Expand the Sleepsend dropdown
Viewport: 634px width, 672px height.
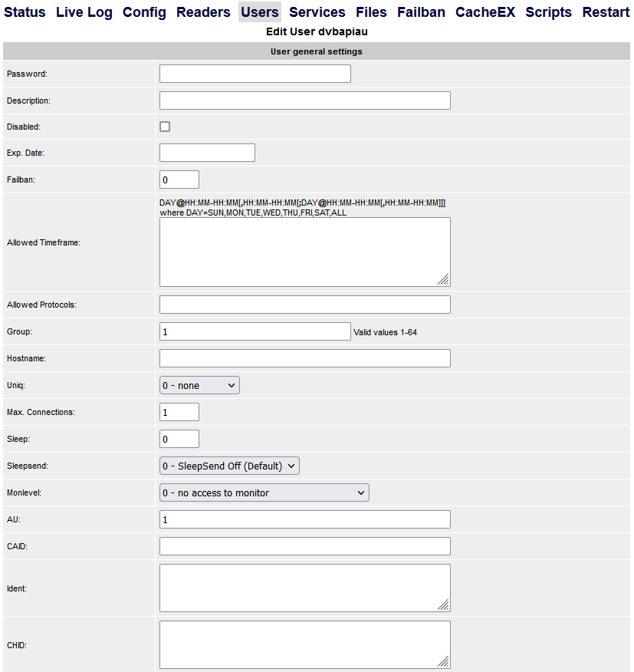pyautogui.click(x=229, y=466)
